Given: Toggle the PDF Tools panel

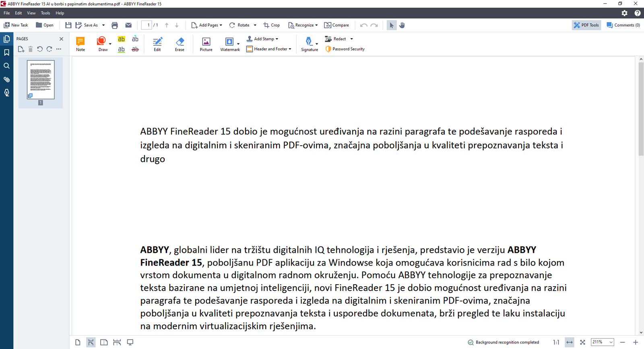Looking at the screenshot, I should 586,25.
